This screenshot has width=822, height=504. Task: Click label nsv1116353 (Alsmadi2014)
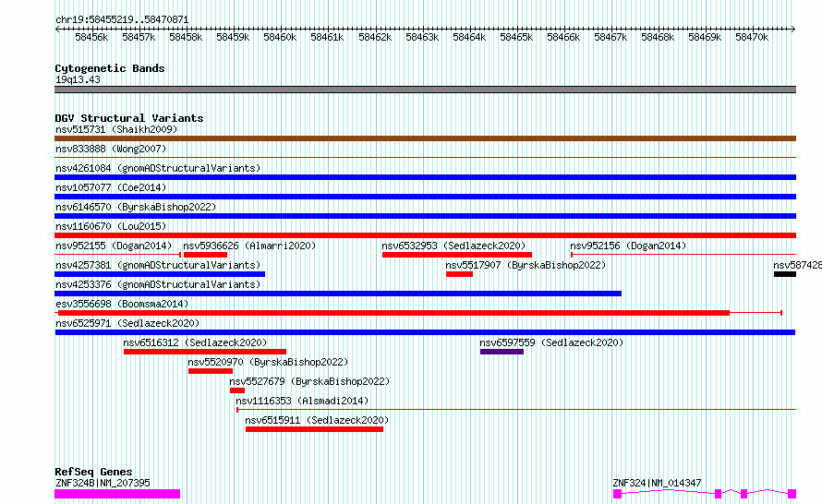point(302,401)
